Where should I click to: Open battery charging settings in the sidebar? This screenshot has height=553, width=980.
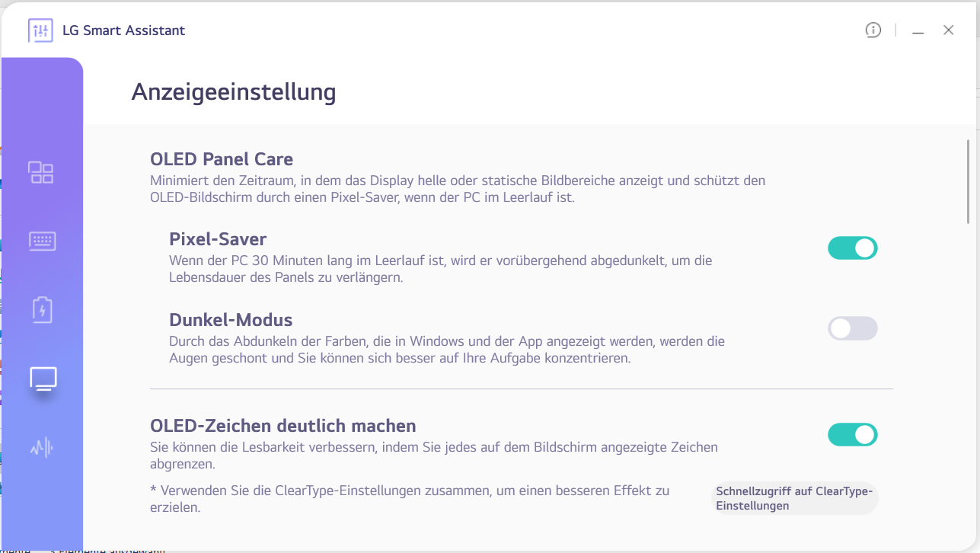[42, 310]
